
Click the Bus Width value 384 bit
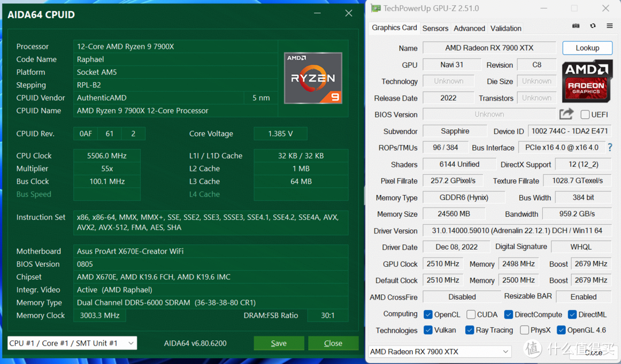tap(584, 197)
